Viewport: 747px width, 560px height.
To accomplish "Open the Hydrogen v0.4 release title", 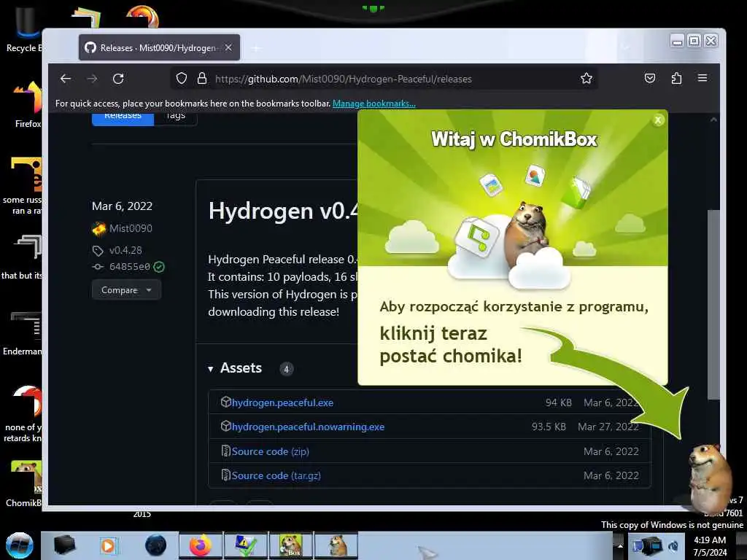I will 283,211.
